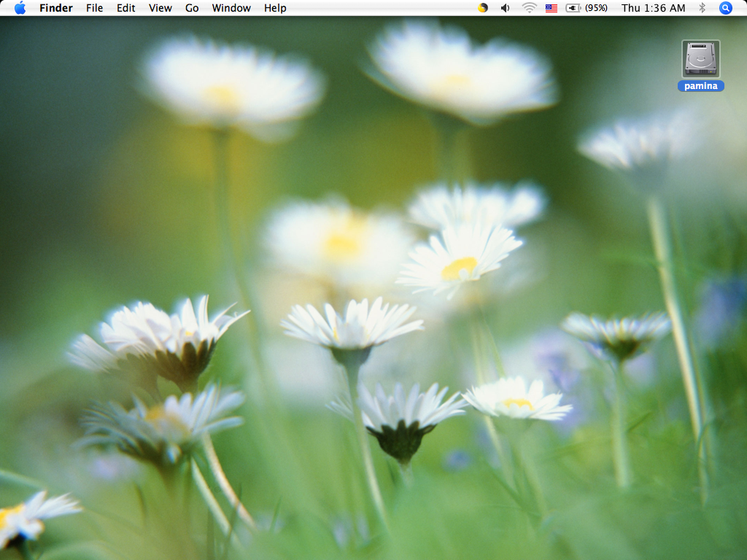
Task: Open the Bluetooth status menu
Action: [x=702, y=8]
